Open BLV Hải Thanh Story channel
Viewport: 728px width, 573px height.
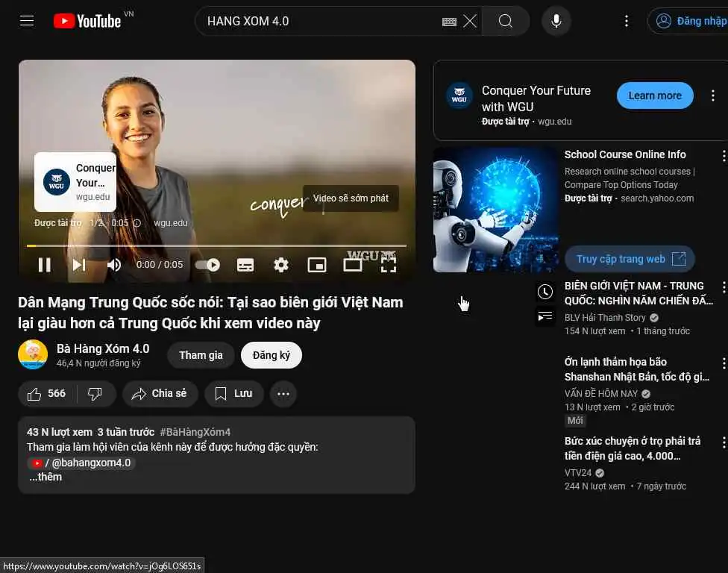click(x=605, y=318)
